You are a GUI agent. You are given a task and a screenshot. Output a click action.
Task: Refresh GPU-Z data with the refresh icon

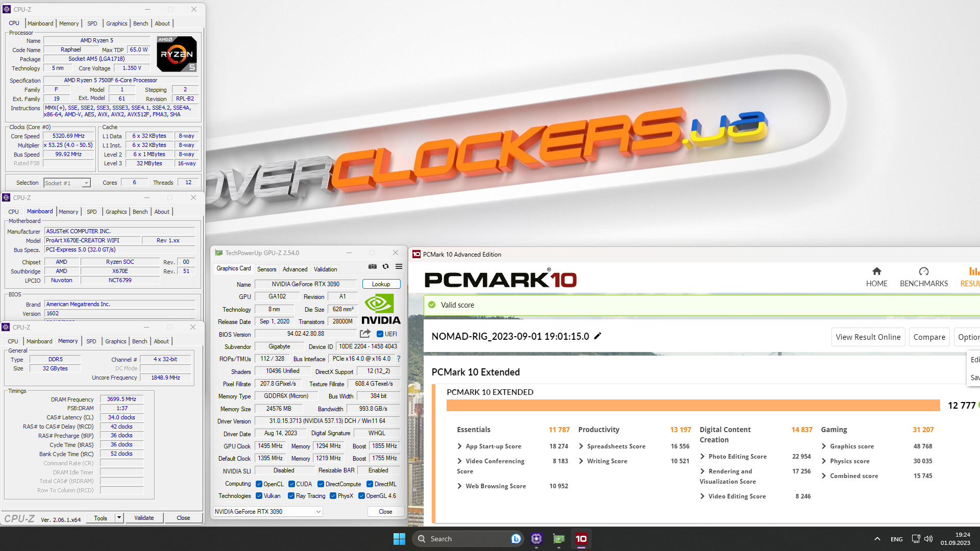(386, 266)
